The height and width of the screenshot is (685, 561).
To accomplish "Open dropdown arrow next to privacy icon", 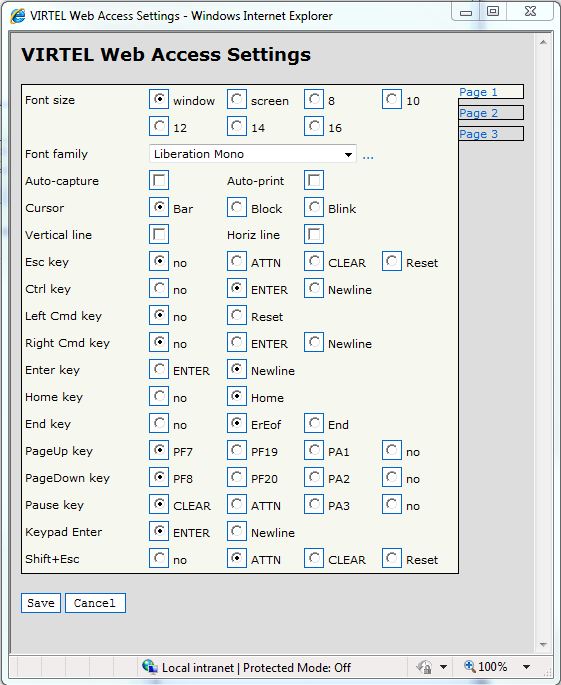I will tap(443, 667).
